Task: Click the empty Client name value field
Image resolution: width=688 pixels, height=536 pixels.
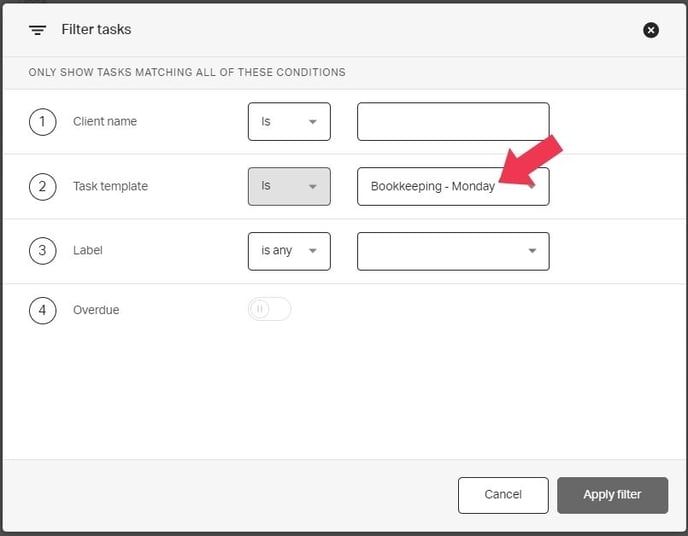Action: point(453,122)
